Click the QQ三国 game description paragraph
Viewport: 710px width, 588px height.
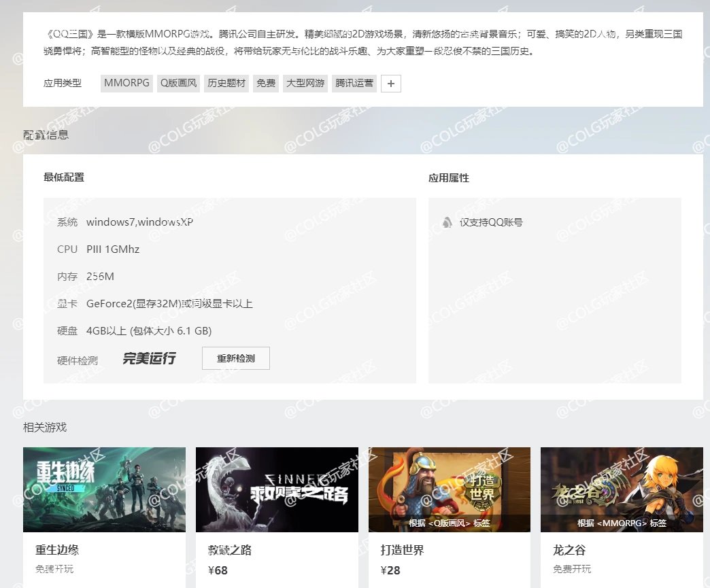point(362,43)
